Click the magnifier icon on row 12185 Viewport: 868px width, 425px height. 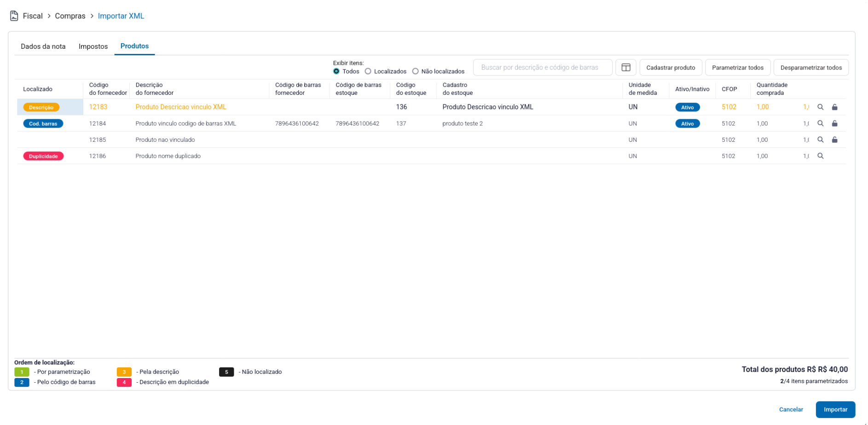tap(820, 140)
